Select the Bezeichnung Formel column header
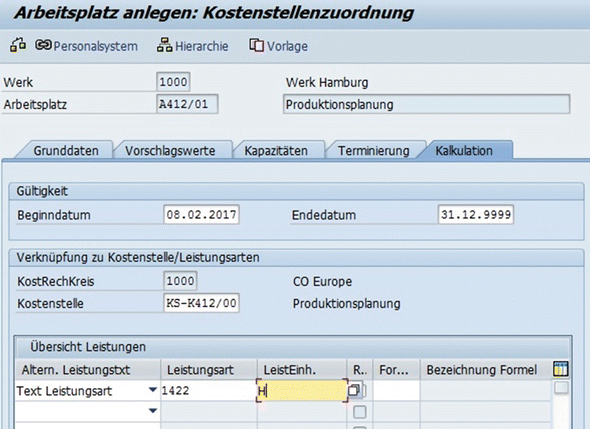 point(486,370)
